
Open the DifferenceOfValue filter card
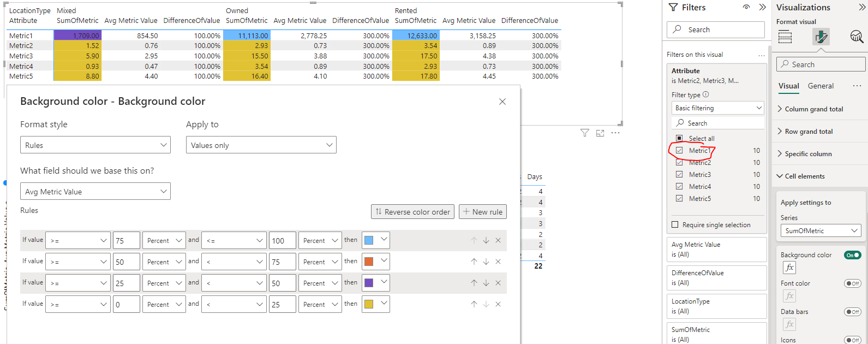point(716,278)
